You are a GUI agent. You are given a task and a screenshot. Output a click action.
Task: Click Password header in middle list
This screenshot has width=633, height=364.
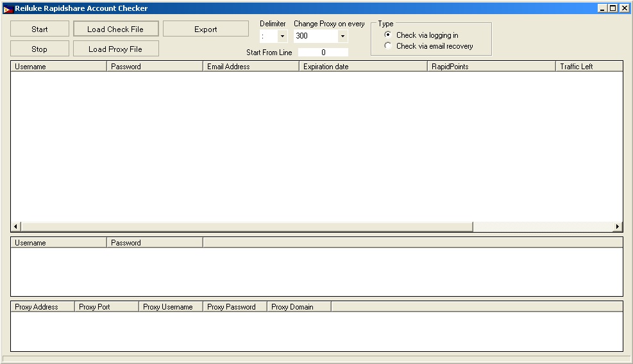coord(155,242)
